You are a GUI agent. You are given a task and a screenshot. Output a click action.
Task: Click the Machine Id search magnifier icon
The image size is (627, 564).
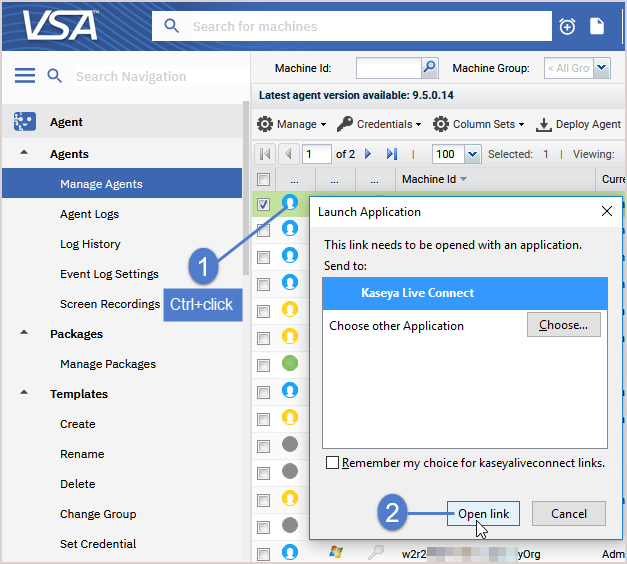click(429, 68)
